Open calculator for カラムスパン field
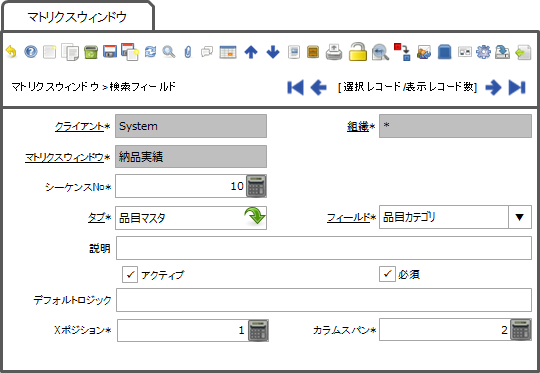 tap(521, 330)
